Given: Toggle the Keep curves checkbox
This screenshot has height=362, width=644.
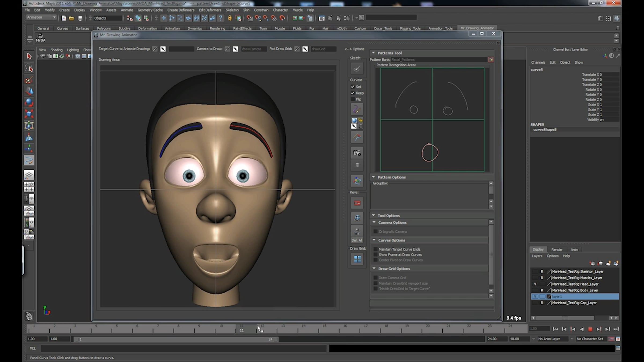Looking at the screenshot, I should point(353,93).
